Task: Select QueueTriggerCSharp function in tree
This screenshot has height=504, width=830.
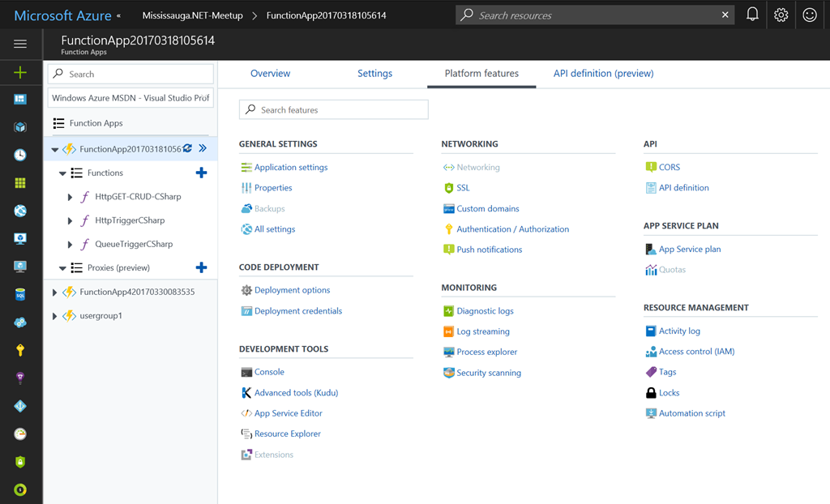Action: click(x=133, y=244)
